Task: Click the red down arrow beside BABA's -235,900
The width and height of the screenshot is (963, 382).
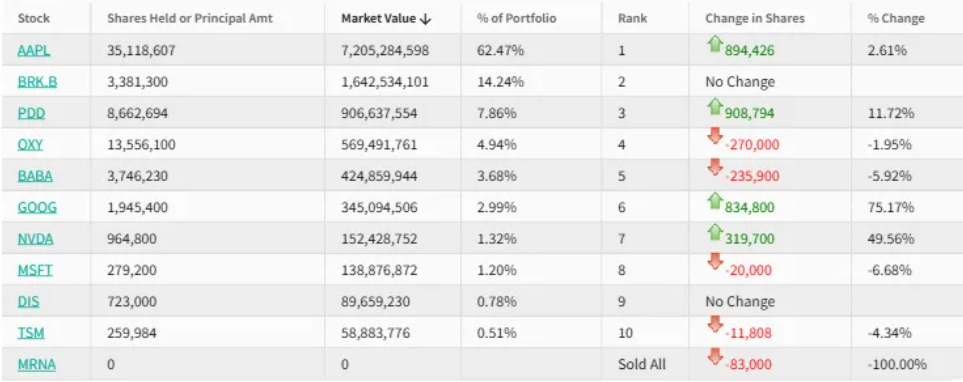Action: [714, 168]
